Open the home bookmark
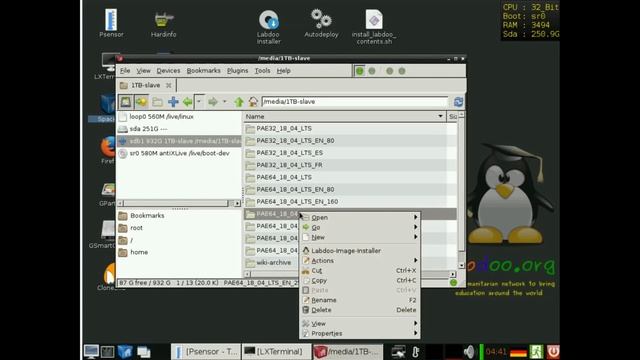This screenshot has width=640, height=360. [180, 252]
